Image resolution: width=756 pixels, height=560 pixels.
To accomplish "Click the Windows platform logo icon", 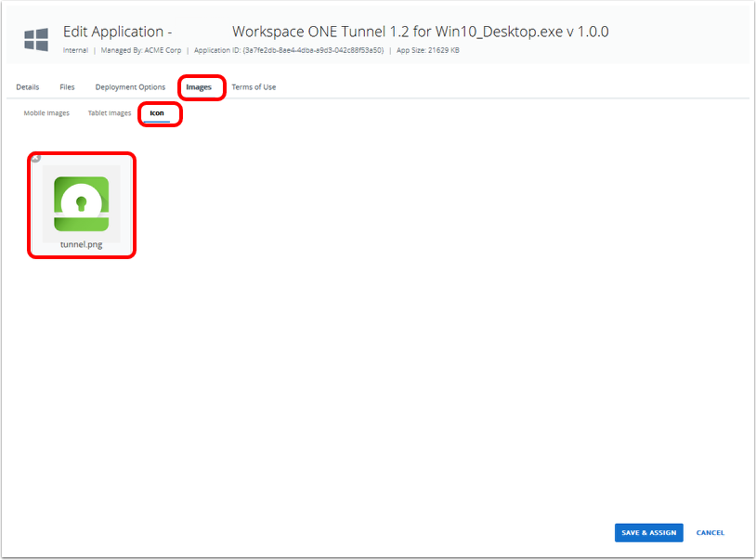I will click(36, 40).
